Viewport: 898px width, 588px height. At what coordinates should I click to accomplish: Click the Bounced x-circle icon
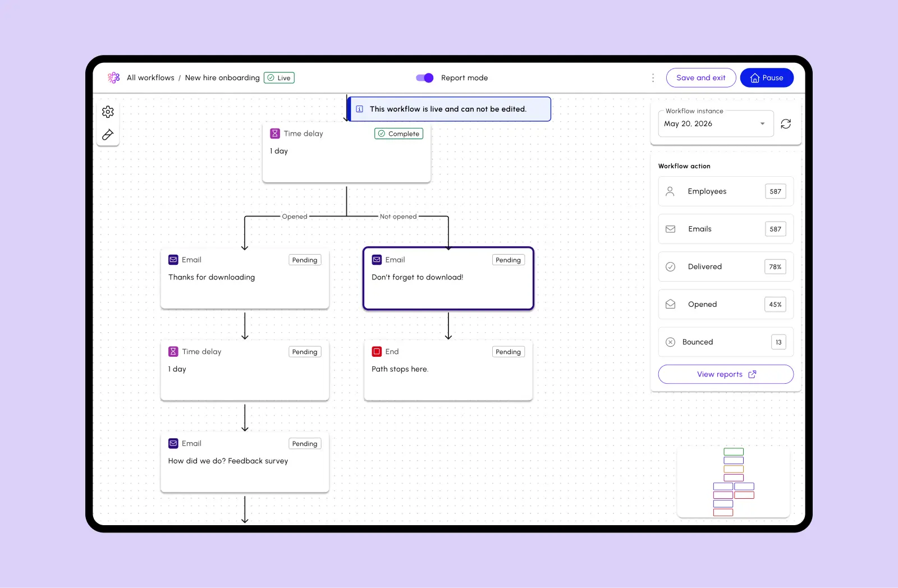click(x=670, y=342)
